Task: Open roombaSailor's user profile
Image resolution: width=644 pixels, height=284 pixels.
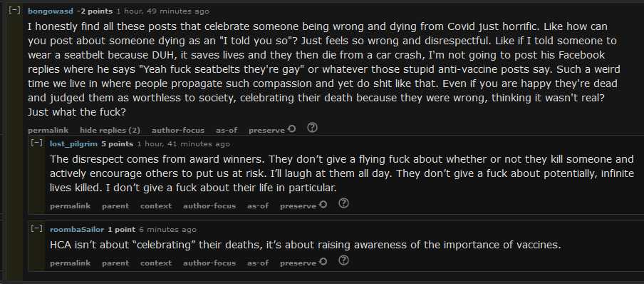Action: (77, 229)
